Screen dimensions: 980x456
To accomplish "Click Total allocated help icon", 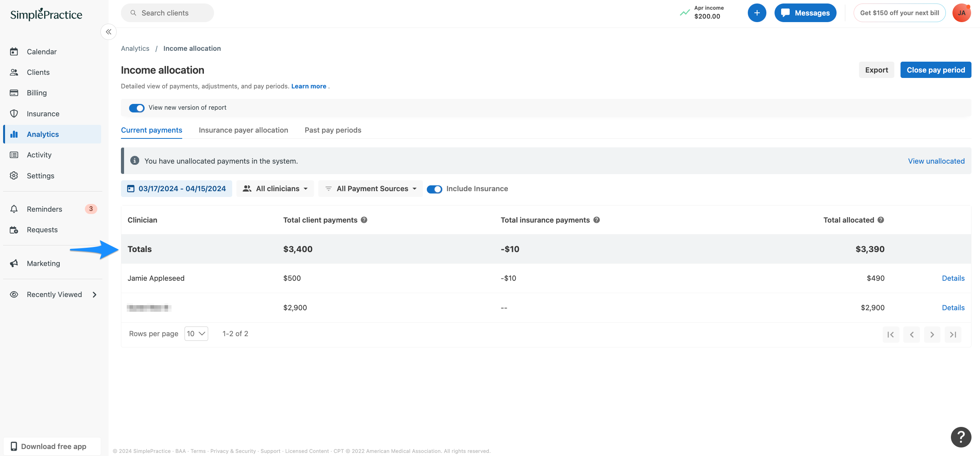I will point(881,220).
